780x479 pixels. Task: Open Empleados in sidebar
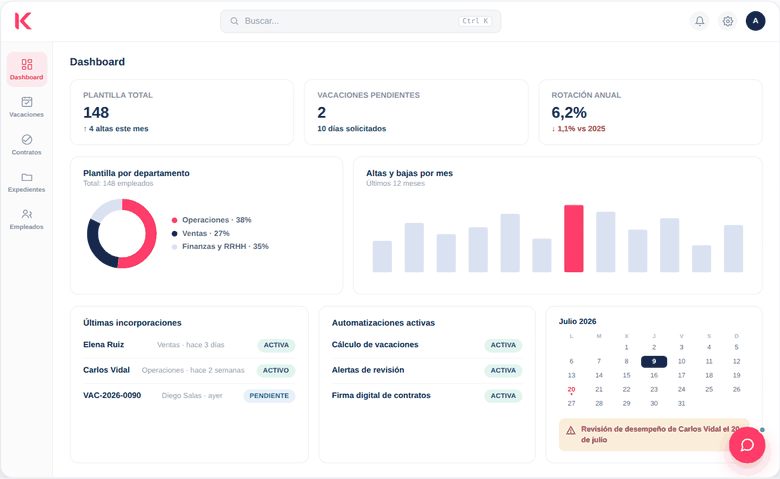pos(27,219)
